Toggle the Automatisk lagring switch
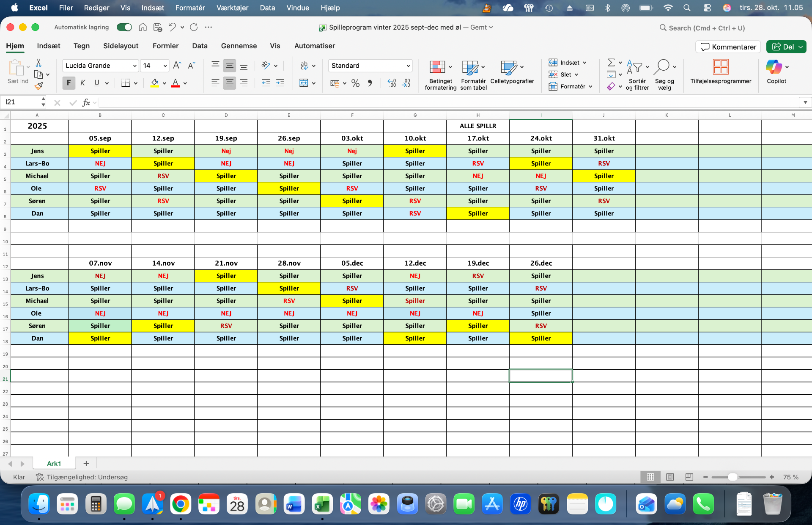Screen dimensions: 812x525 [x=124, y=27]
